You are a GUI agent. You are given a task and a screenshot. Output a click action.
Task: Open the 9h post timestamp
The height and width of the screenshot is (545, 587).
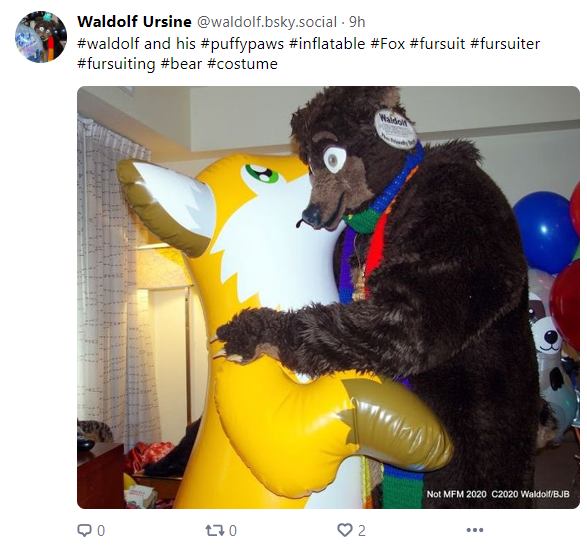357,22
